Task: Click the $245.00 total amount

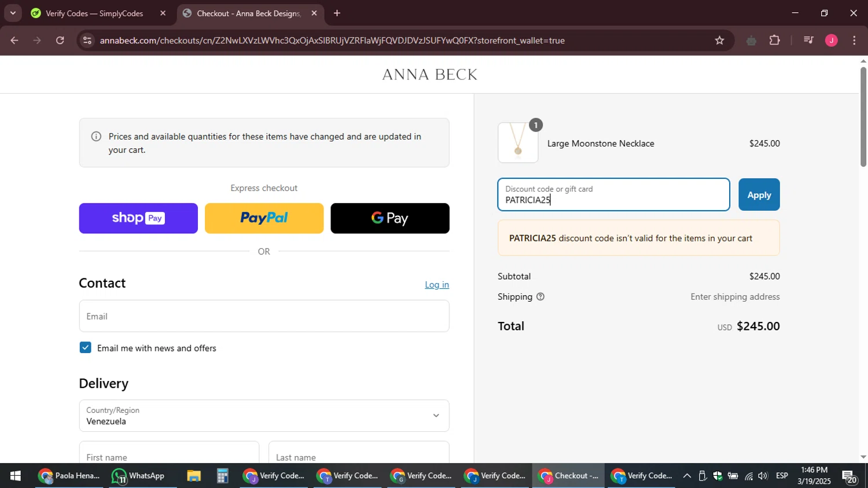Action: [x=758, y=326]
